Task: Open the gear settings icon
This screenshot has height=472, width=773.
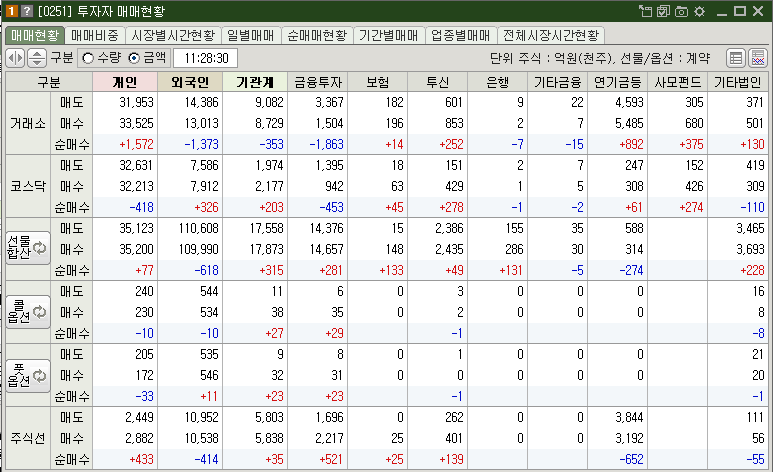Action: 700,11
